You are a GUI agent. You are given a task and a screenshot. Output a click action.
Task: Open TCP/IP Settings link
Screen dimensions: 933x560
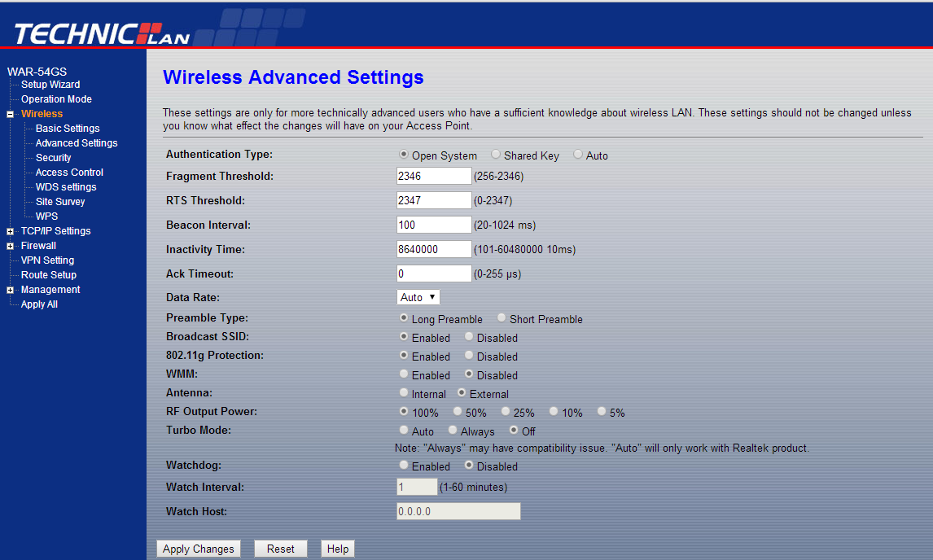[x=56, y=231]
